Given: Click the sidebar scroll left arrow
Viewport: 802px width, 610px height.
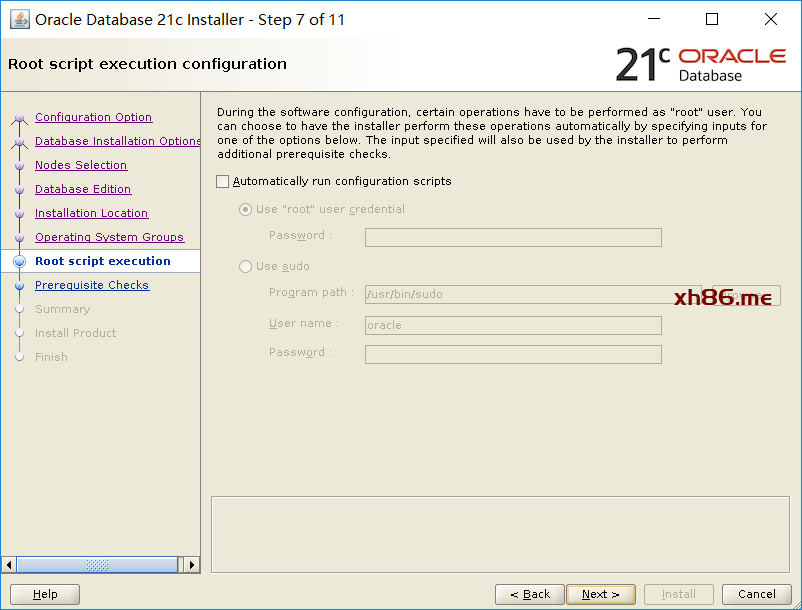Looking at the screenshot, I should coord(9,565).
